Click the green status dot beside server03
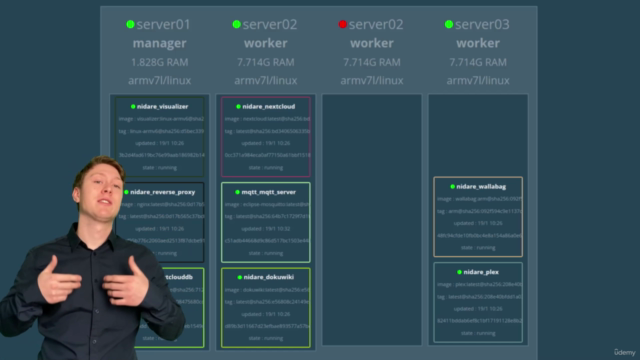The width and height of the screenshot is (640, 360). [449, 24]
